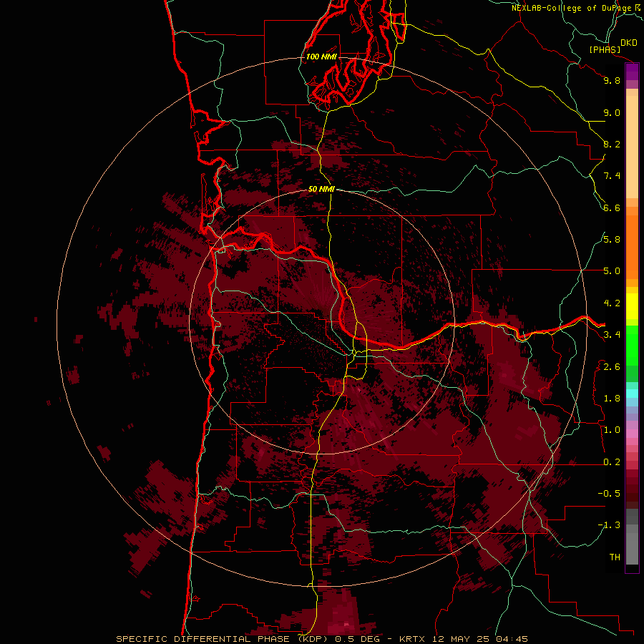Click the 7.4 value on the color scale

612,176
